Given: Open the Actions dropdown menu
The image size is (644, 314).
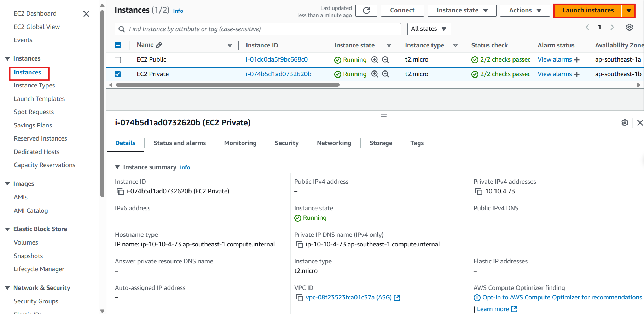Looking at the screenshot, I should tap(525, 11).
